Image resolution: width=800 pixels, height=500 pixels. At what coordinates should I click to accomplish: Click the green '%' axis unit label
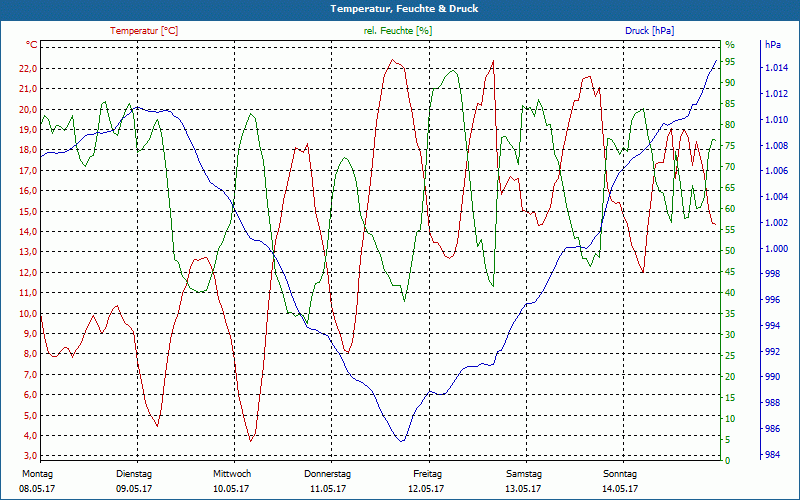pos(730,45)
